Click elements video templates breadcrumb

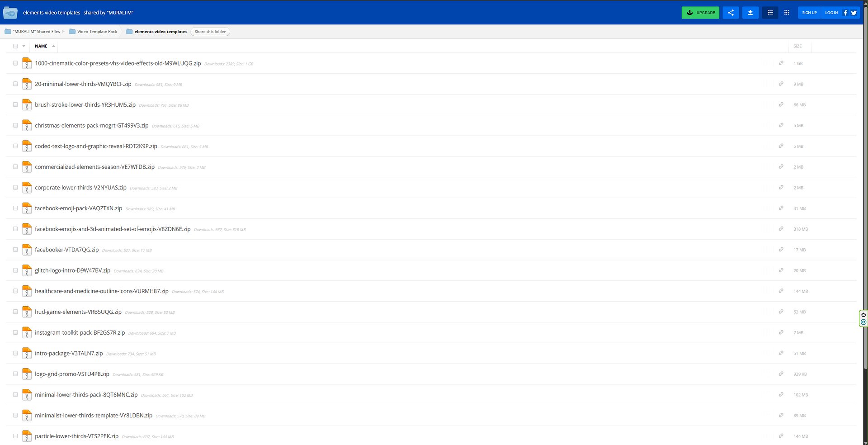[160, 32]
